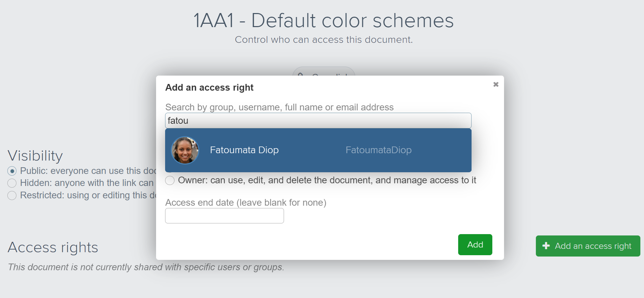Click the "Owner: can use, edit, and delete" label

tap(327, 180)
